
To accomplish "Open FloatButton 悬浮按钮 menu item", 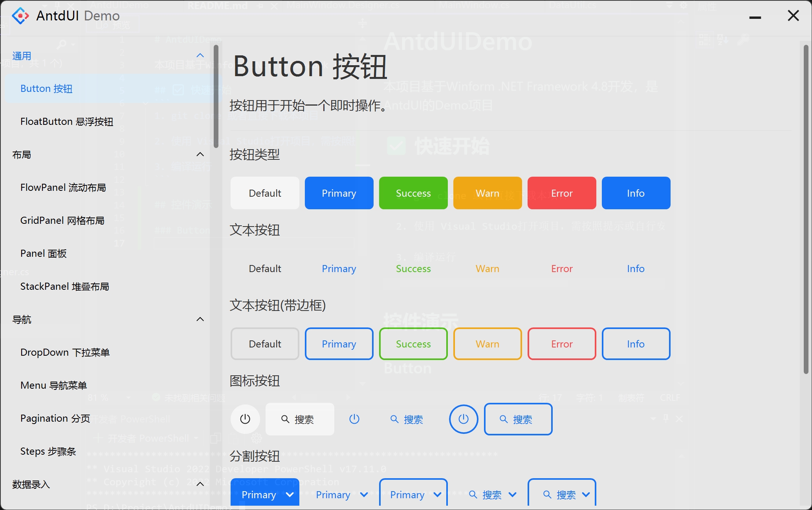I will tap(67, 122).
